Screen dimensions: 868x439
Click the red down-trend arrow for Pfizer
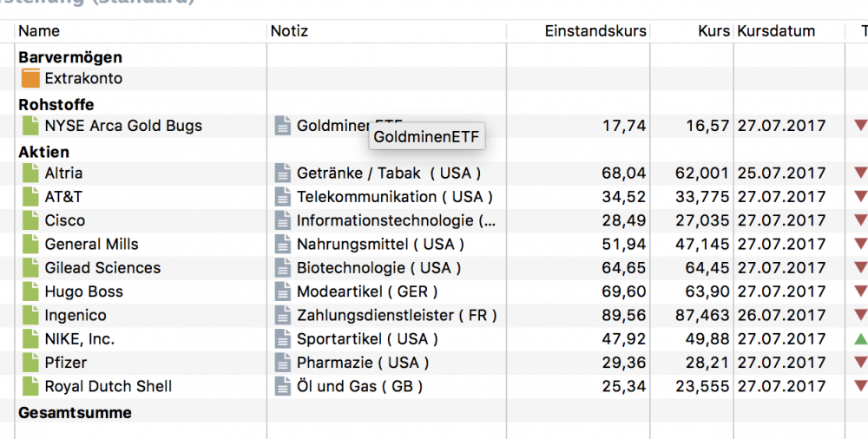pos(860,363)
